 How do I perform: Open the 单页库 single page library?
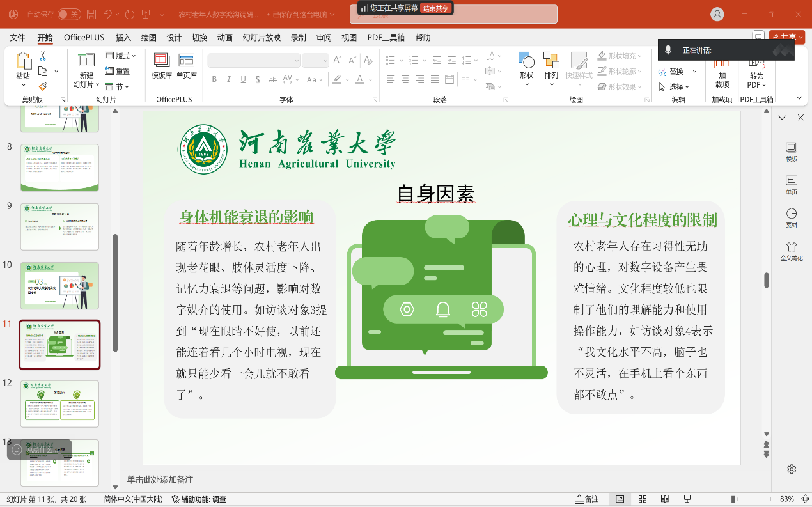[187, 66]
